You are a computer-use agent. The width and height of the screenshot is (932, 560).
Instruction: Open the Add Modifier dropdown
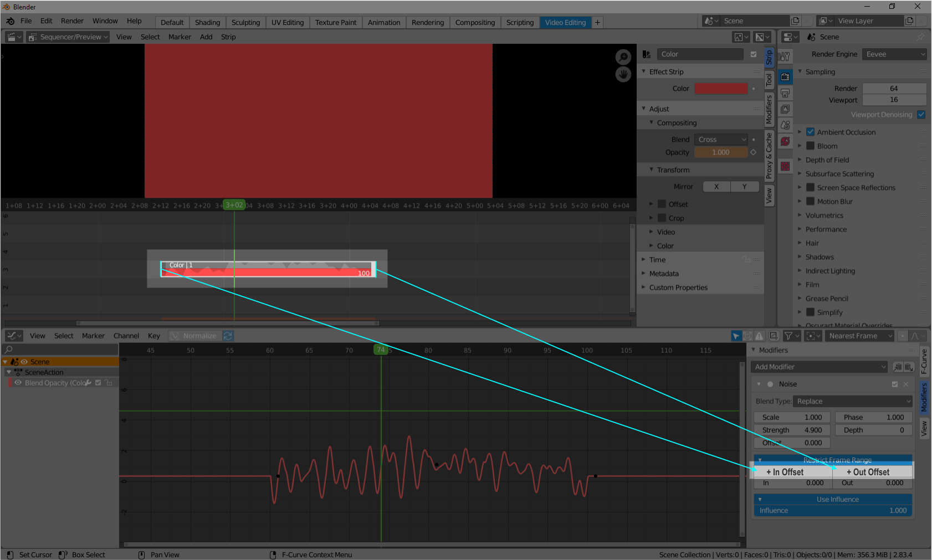(820, 367)
